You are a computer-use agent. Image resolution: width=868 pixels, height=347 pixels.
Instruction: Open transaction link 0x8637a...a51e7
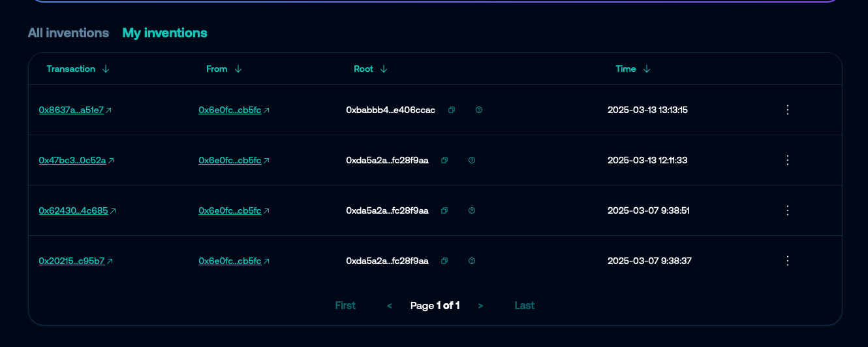coord(71,110)
